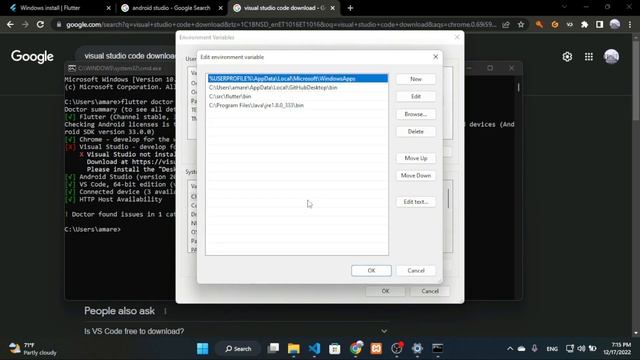Switch to the Windows install | Flutter tab
Screen dimensions: 640x360
pyautogui.click(x=59, y=8)
